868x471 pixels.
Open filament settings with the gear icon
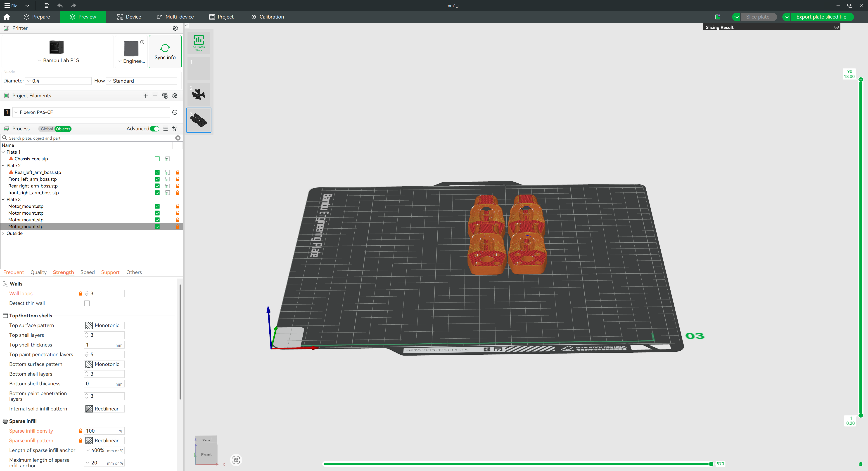pyautogui.click(x=175, y=96)
